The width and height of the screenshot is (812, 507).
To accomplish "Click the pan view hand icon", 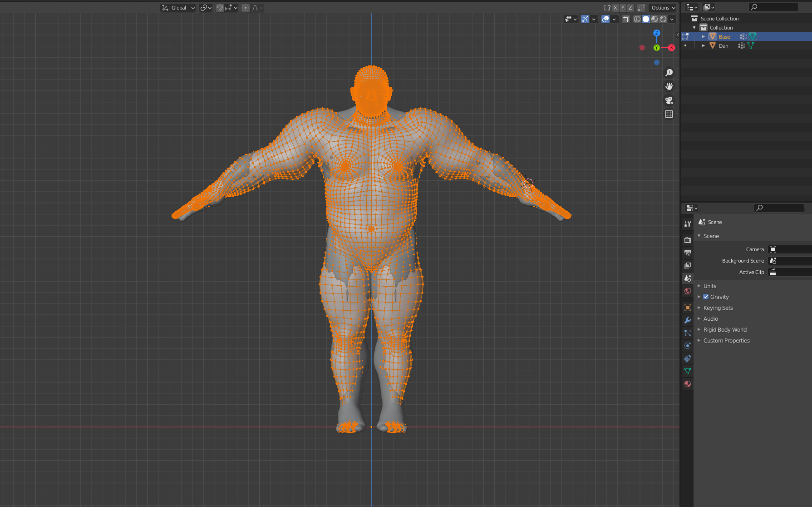I will [669, 86].
